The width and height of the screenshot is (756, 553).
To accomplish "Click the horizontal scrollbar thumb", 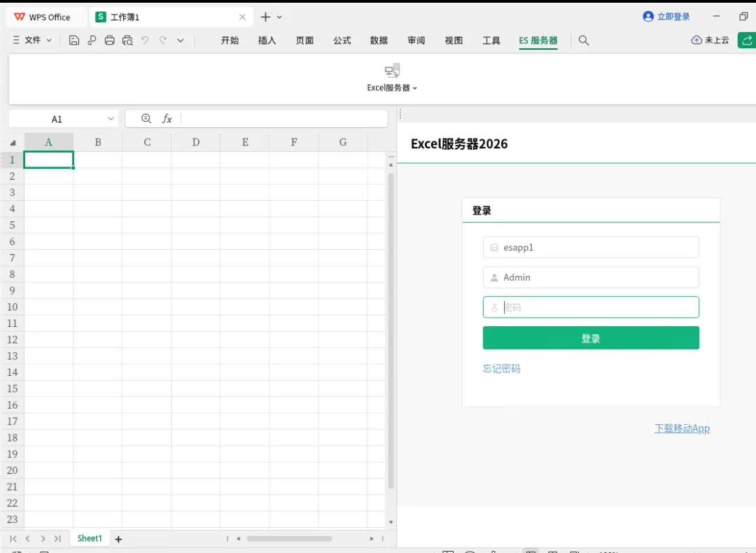I will click(289, 538).
